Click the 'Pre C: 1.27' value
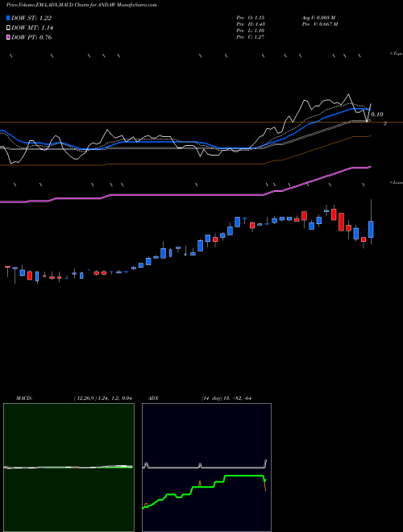Screen dimensions: 403x532 tap(251, 37)
